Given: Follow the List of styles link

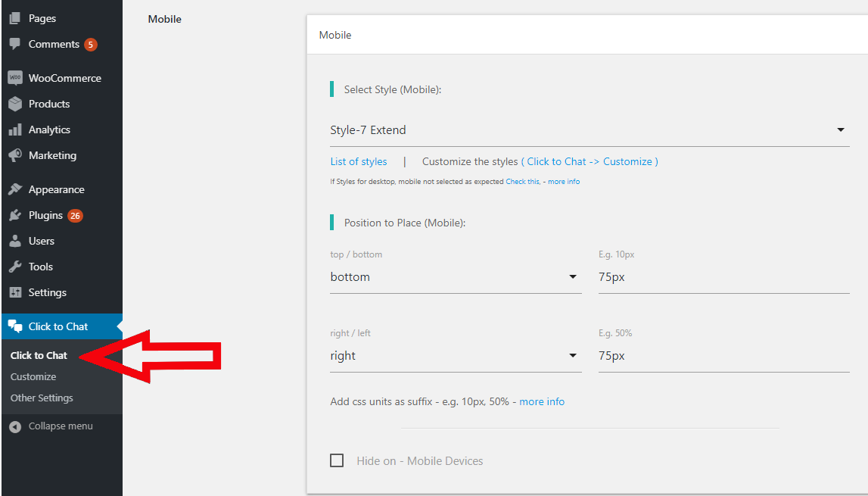Looking at the screenshot, I should point(359,162).
